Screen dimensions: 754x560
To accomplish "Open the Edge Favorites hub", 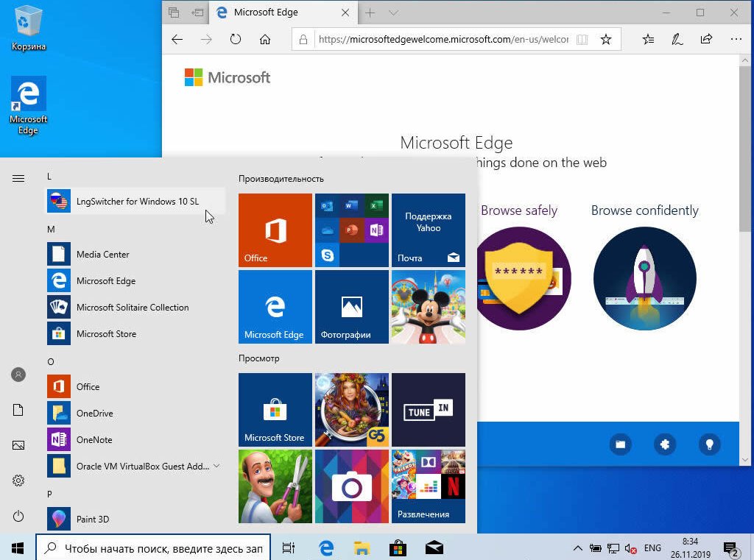I will pos(648,40).
